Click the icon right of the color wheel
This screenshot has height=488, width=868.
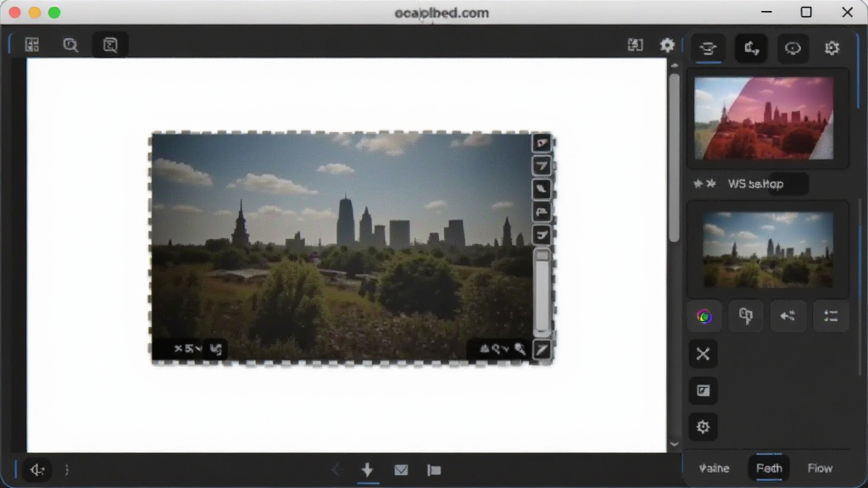[x=746, y=317]
